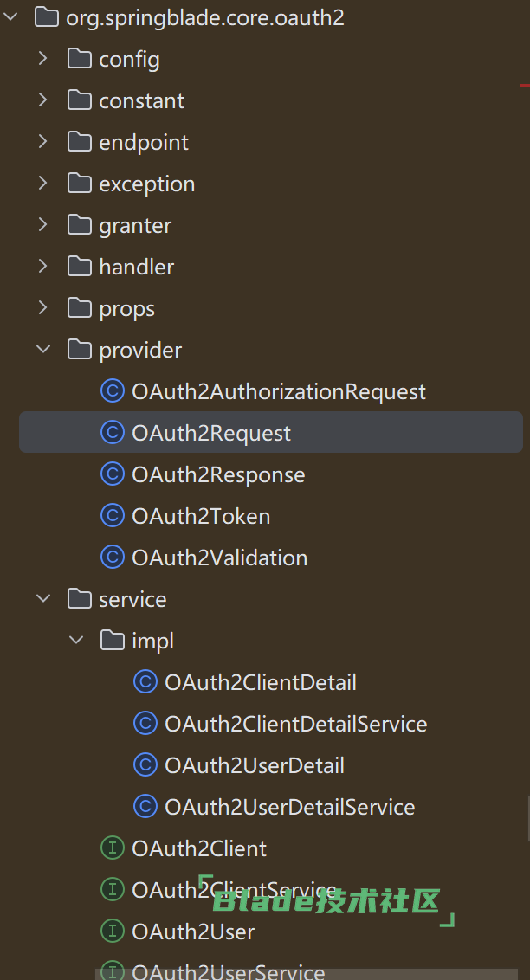530x980 pixels.
Task: Click the interface icon beside OAuth2Client
Action: 113,849
